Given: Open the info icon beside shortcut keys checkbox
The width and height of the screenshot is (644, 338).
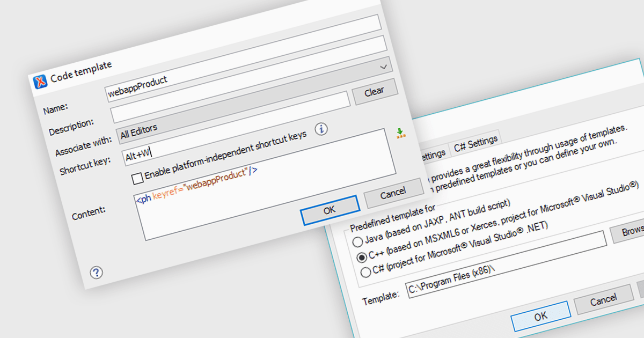Looking at the screenshot, I should 321,129.
